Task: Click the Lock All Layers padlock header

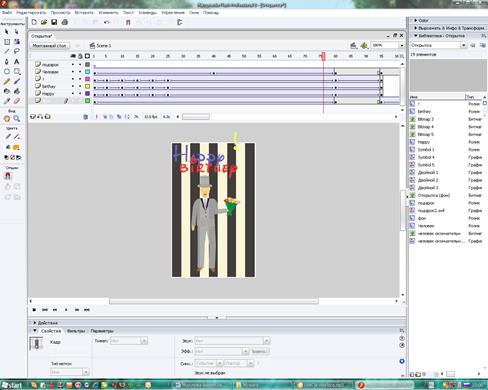Action: 80,56
